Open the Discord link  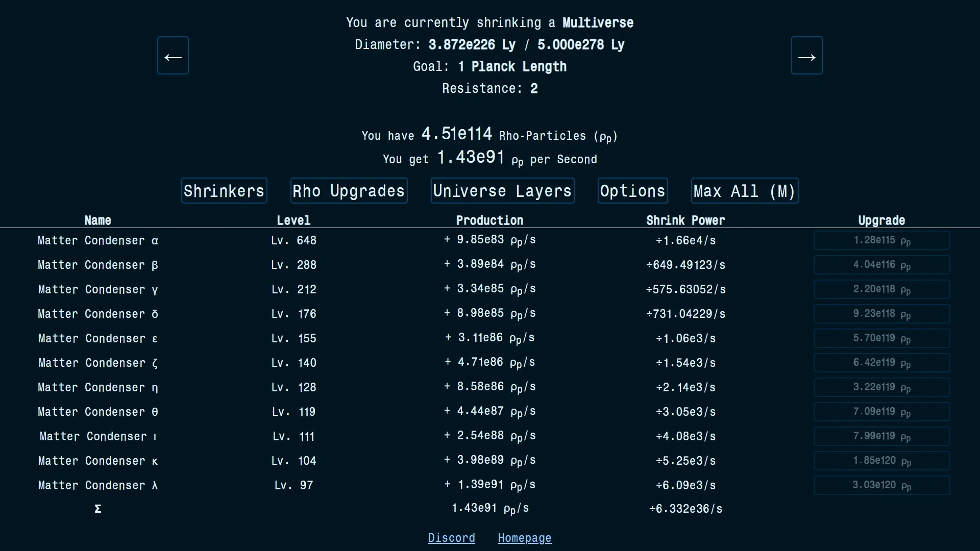(x=451, y=538)
